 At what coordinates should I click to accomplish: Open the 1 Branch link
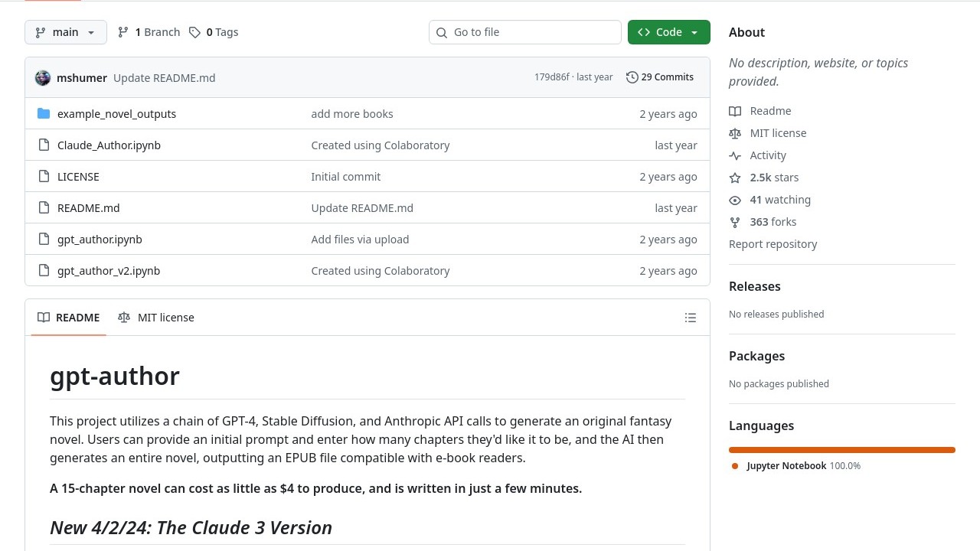(x=149, y=32)
